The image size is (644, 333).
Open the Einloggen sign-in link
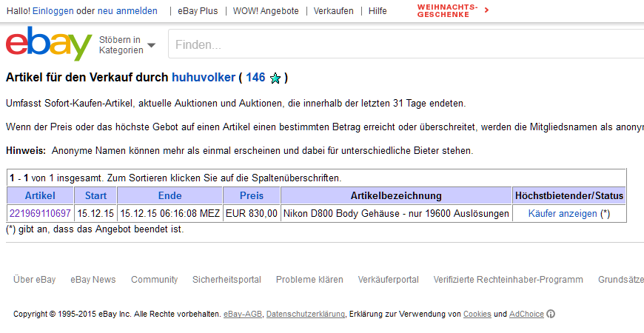click(x=53, y=11)
